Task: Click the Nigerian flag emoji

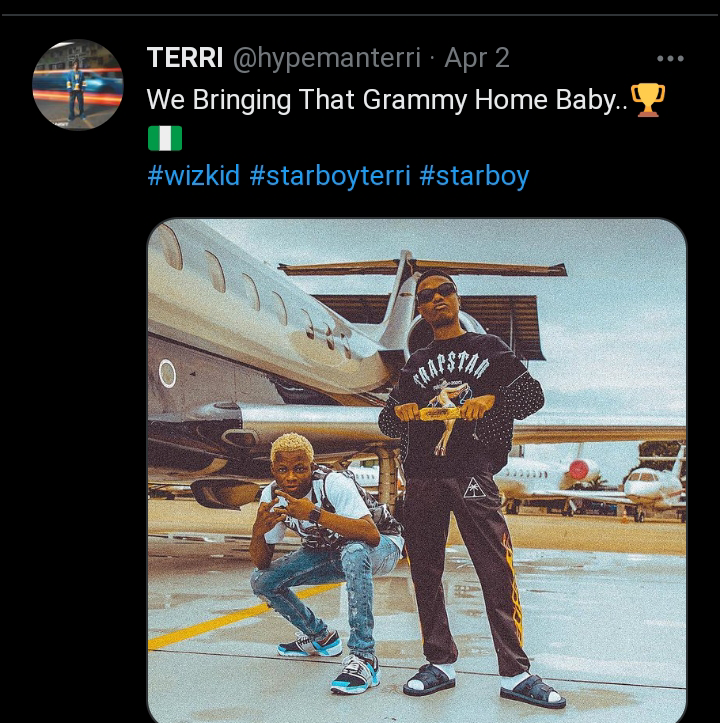Action: (x=165, y=138)
